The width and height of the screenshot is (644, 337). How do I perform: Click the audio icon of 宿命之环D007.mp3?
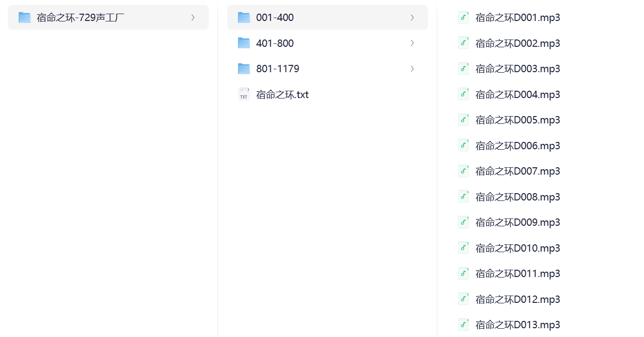463,171
